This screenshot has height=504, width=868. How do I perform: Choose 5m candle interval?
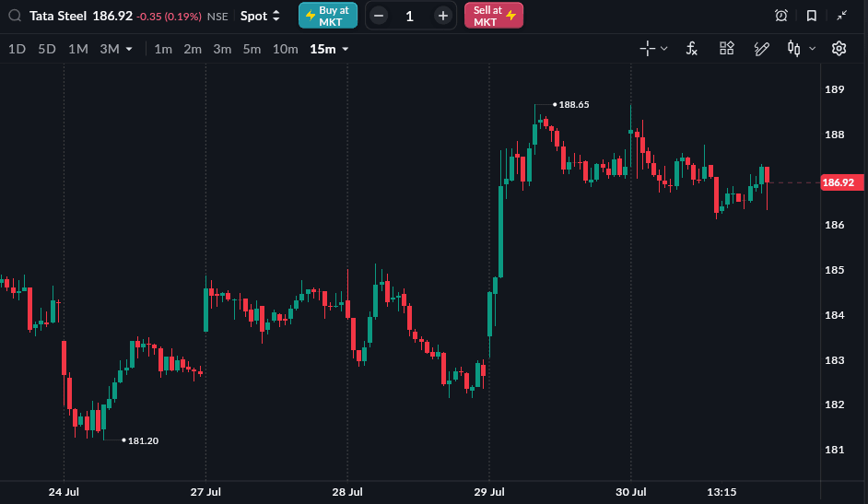point(252,49)
